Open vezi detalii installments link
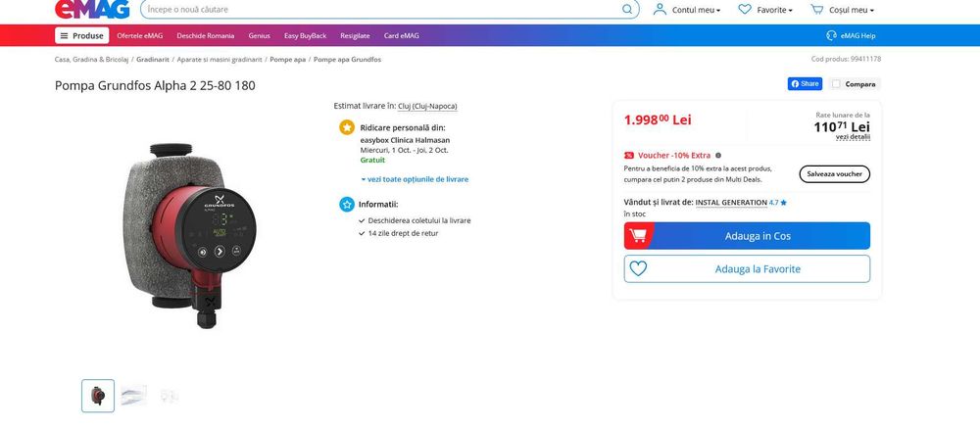The width and height of the screenshot is (980, 428). pos(854,137)
